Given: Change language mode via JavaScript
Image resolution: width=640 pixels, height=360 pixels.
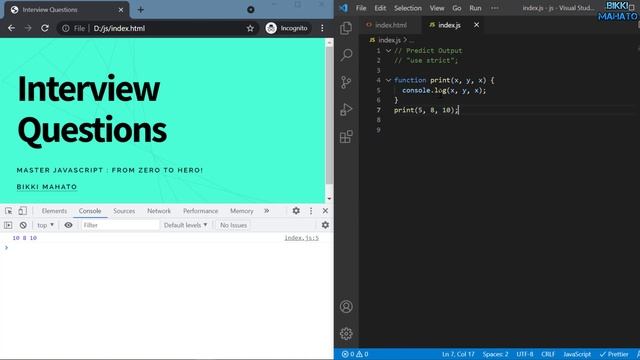Looking at the screenshot, I should 577,354.
